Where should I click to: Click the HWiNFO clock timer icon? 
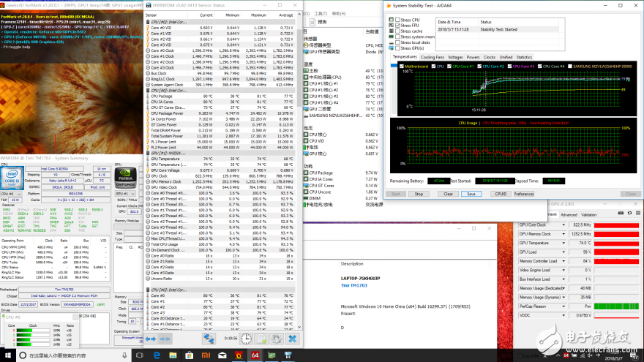click(247, 339)
